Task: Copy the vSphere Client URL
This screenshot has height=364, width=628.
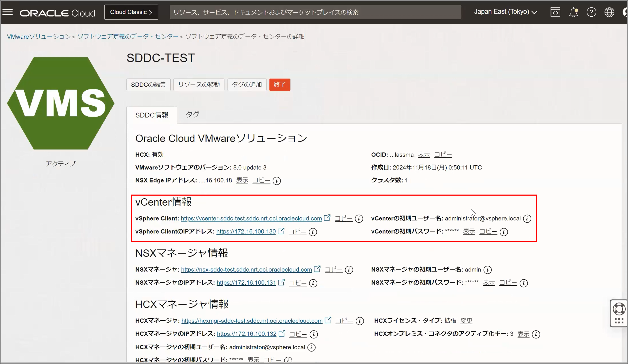Action: pos(343,218)
